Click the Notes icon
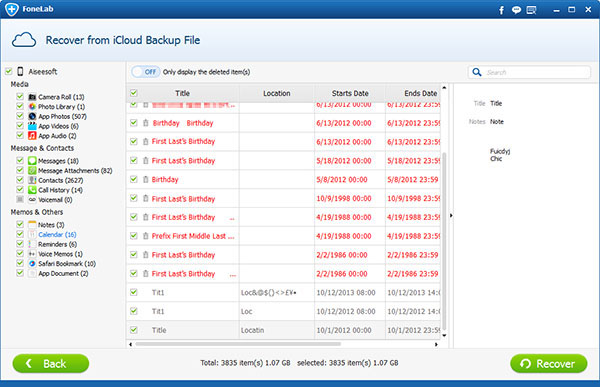 click(32, 225)
